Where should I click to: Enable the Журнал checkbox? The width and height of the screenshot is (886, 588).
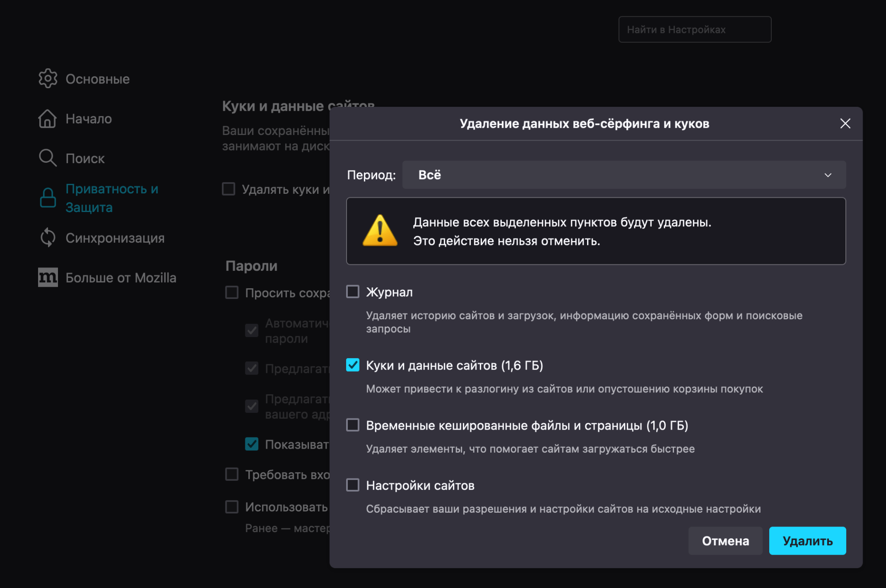[352, 292]
